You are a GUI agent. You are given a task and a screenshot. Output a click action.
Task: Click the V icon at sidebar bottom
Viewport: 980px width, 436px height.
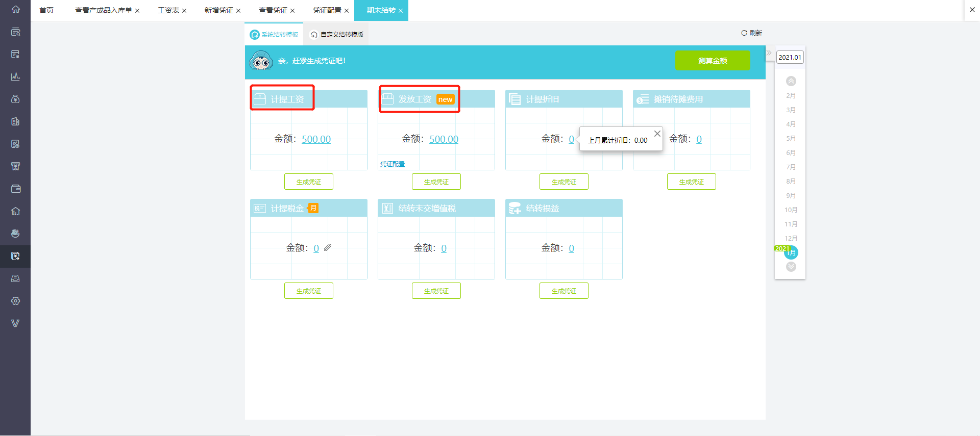(15, 323)
